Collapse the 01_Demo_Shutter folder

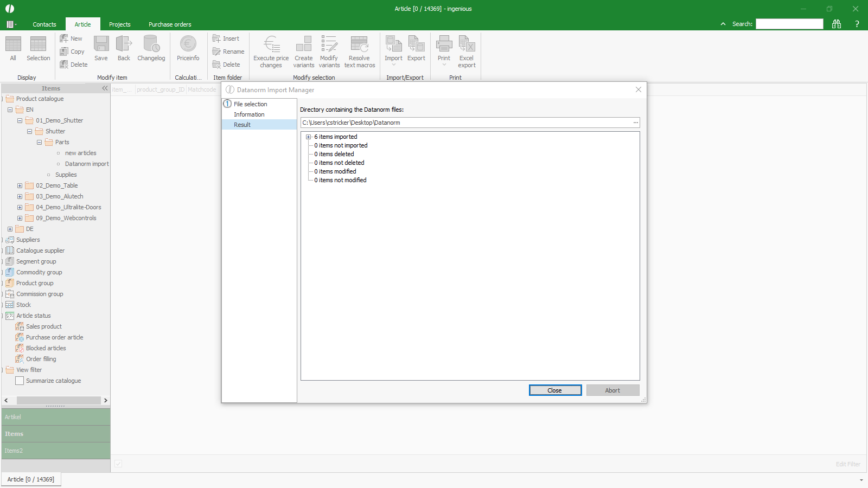[x=20, y=120]
